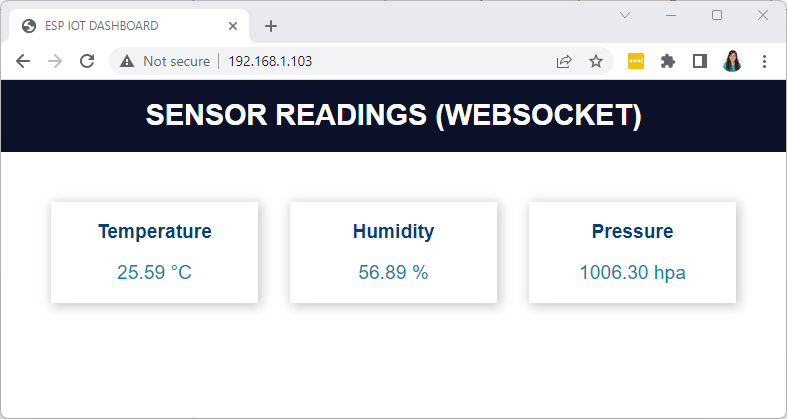This screenshot has height=419, width=787.
Task: Open a new tab with plus button
Action: (x=271, y=26)
